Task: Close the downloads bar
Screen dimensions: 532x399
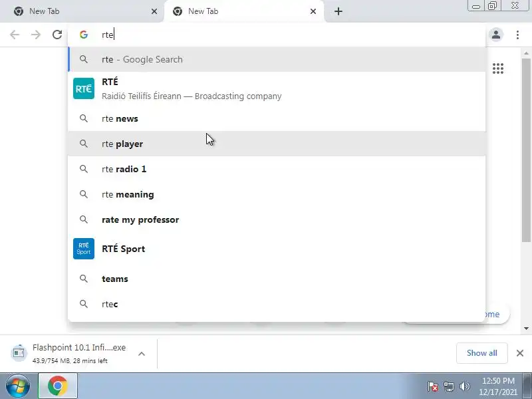Action: tap(520, 353)
